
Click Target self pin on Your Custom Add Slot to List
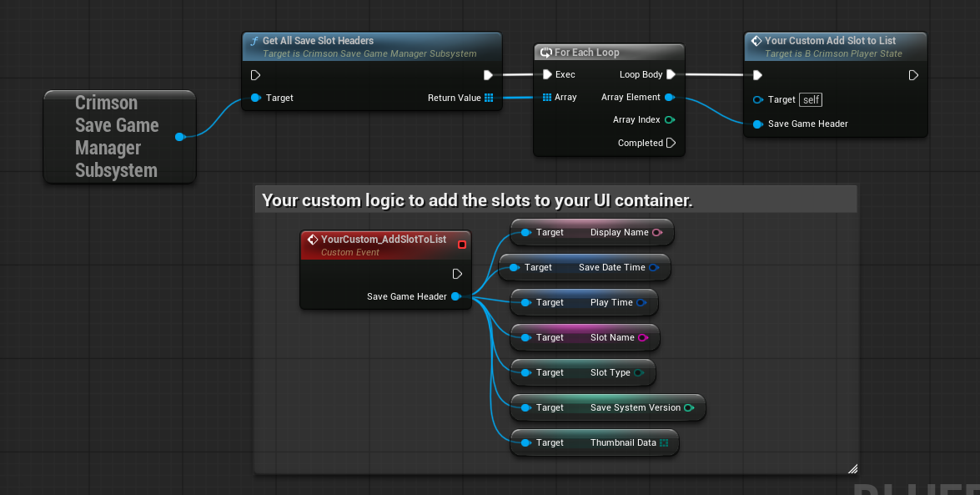pos(758,99)
